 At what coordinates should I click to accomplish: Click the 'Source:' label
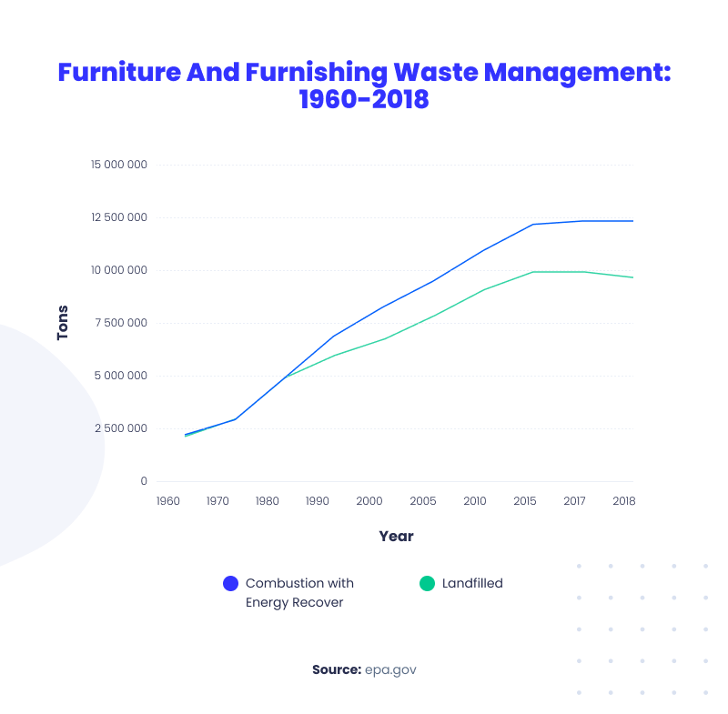point(337,669)
